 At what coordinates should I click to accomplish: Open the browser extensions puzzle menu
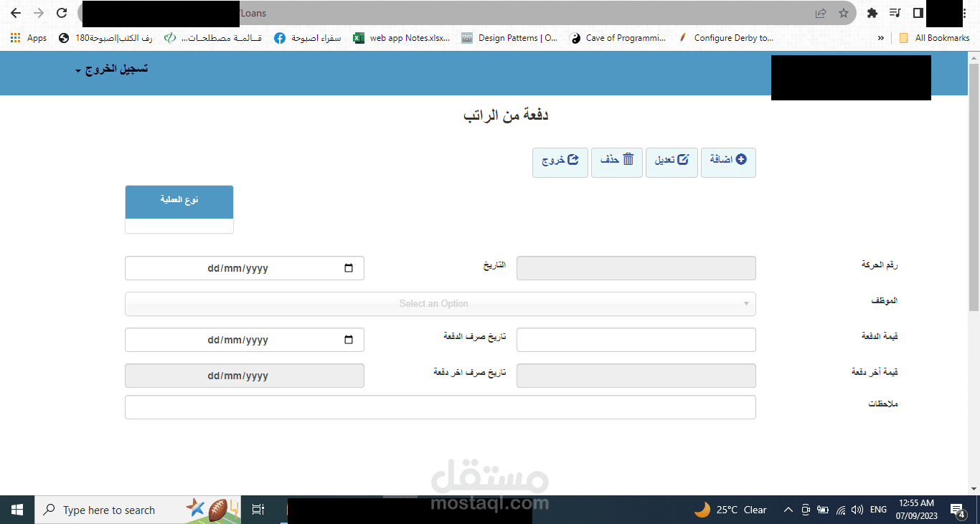point(872,13)
